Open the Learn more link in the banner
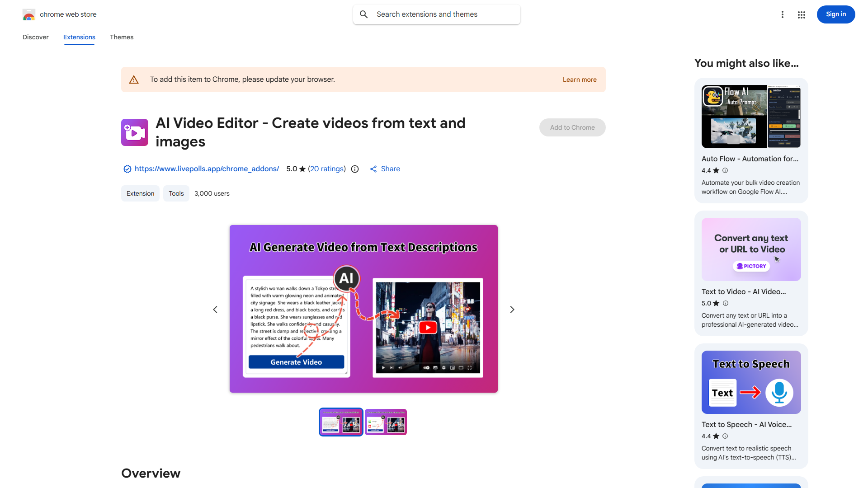Screen dimensions: 868x488 pyautogui.click(x=580, y=79)
